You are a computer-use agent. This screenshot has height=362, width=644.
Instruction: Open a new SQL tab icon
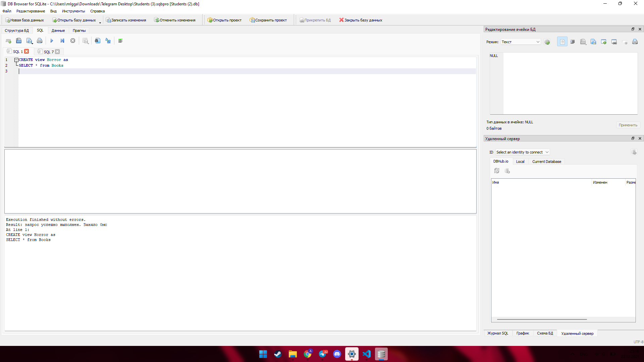click(x=8, y=41)
